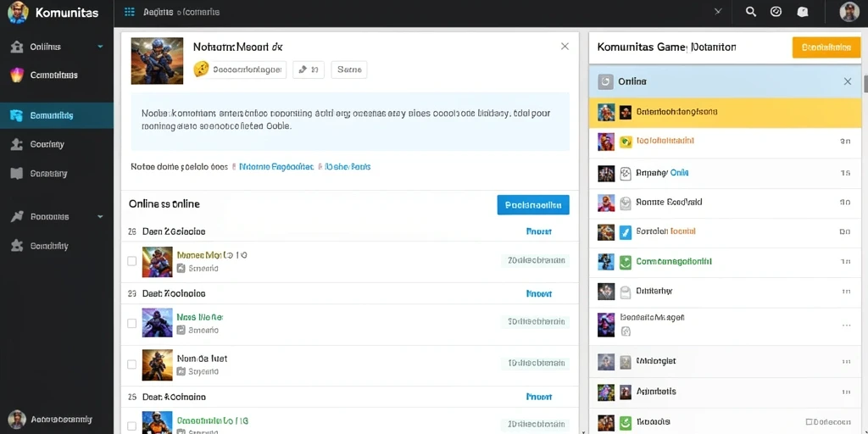Select the yellow-highlighted row in the Online list
The height and width of the screenshot is (434, 868).
click(725, 113)
